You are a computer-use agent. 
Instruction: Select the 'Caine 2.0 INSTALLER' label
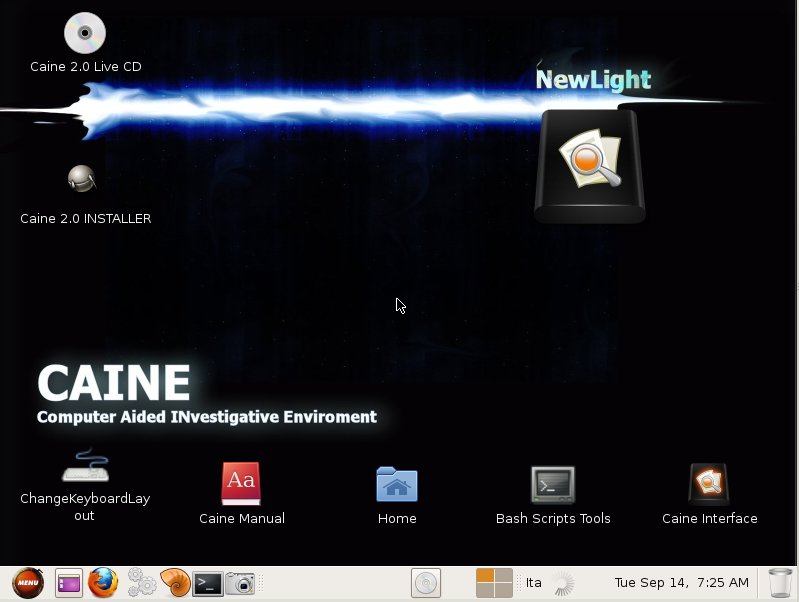(x=86, y=219)
